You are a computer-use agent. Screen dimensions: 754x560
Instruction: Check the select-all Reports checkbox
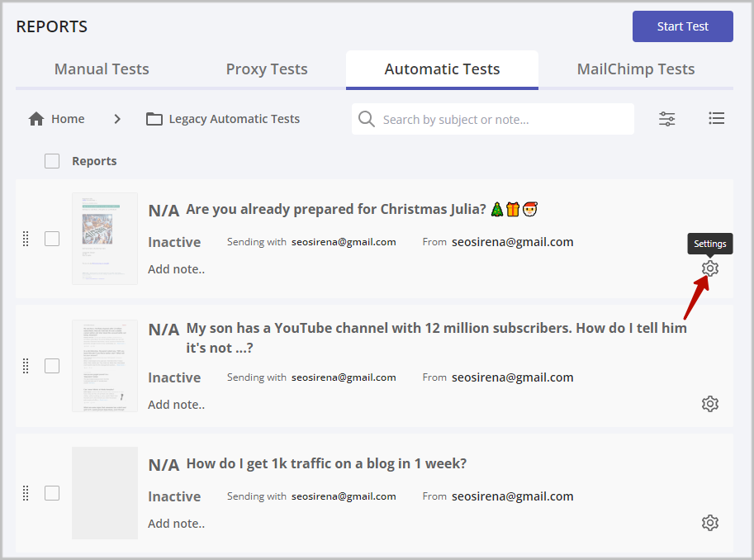(52, 161)
